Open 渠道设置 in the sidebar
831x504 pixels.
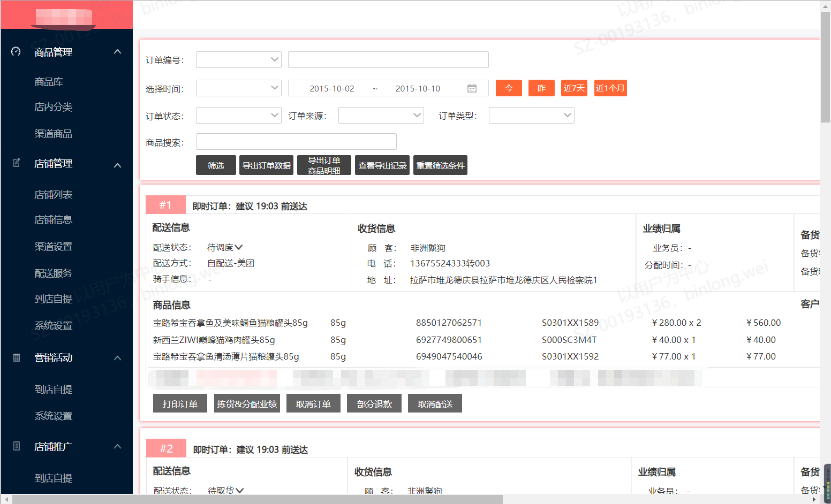coord(53,246)
